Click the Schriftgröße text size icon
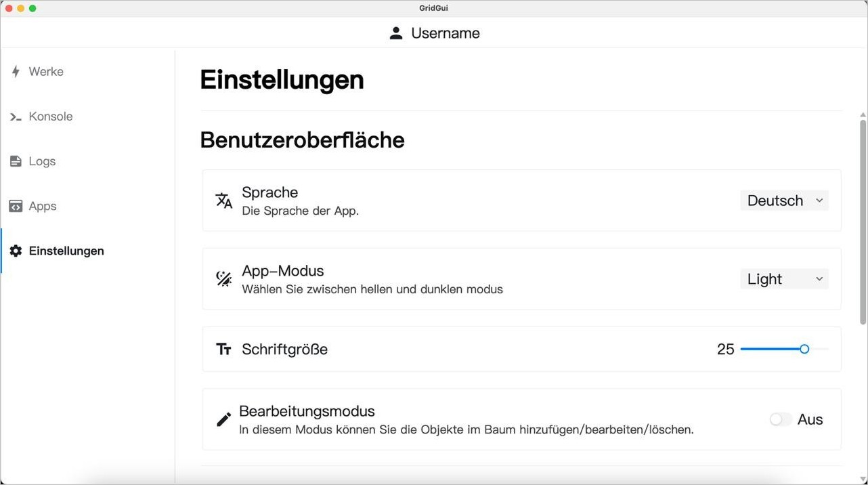This screenshot has width=868, height=485. click(223, 350)
